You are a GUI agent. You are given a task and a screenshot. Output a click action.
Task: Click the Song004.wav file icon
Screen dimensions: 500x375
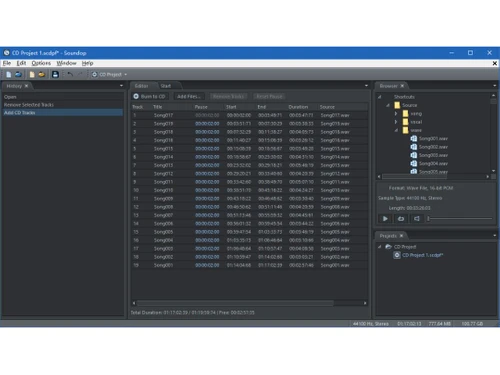coord(414,164)
